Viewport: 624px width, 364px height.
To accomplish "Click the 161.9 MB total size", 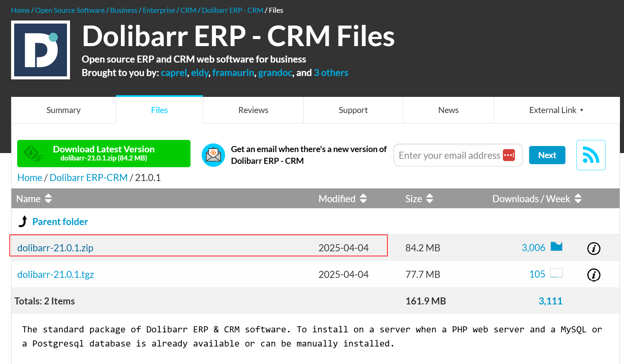I will tap(426, 301).
